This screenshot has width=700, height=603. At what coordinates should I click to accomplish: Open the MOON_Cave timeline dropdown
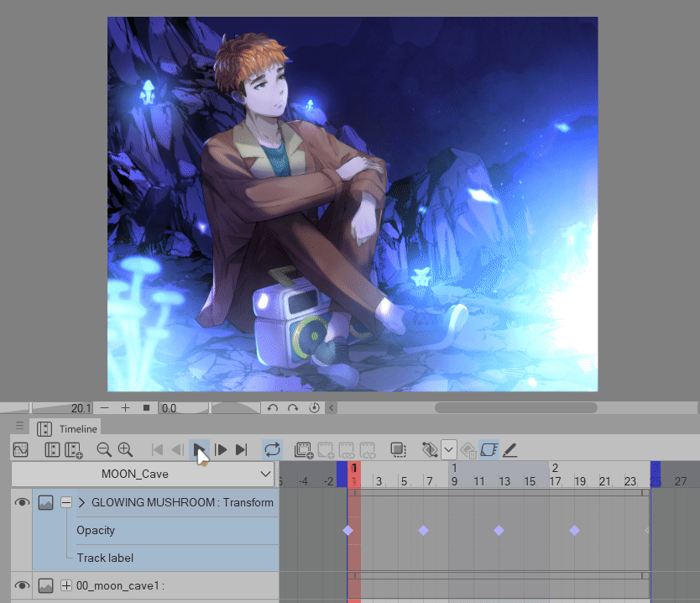[143, 474]
